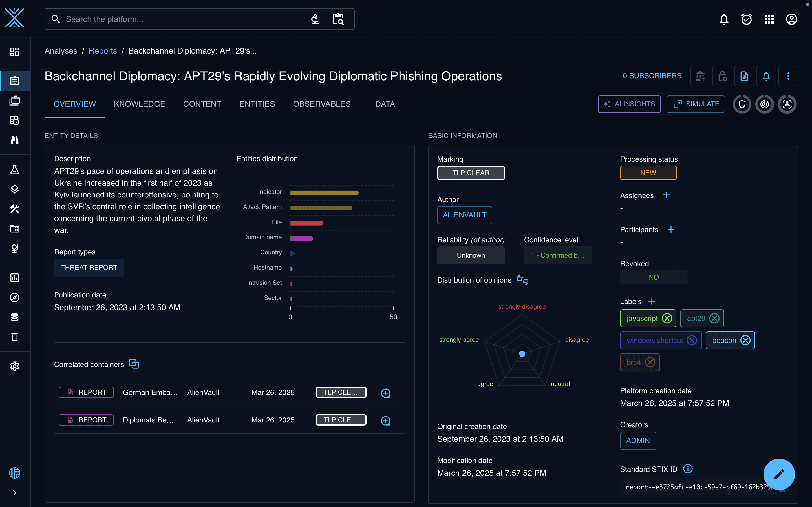Screen dimensions: 812x507
Task: Click the floating edit pencil button
Action: click(x=779, y=474)
